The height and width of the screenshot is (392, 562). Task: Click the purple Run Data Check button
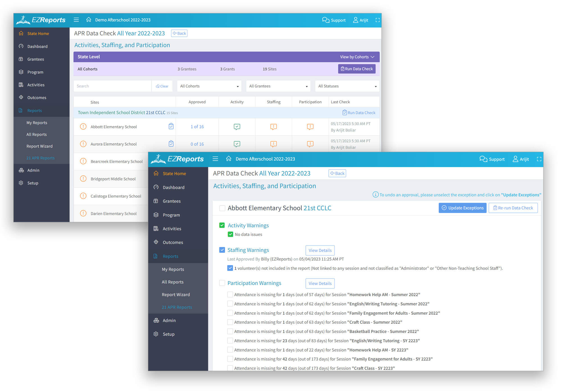(x=357, y=69)
